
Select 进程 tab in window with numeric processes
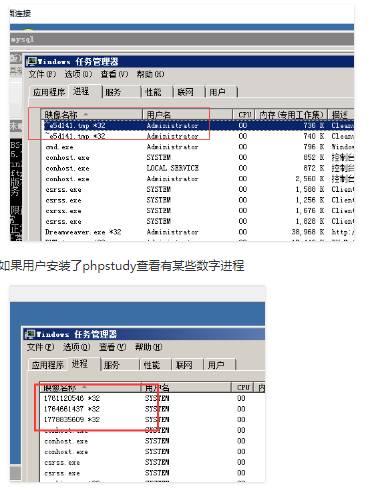point(83,364)
